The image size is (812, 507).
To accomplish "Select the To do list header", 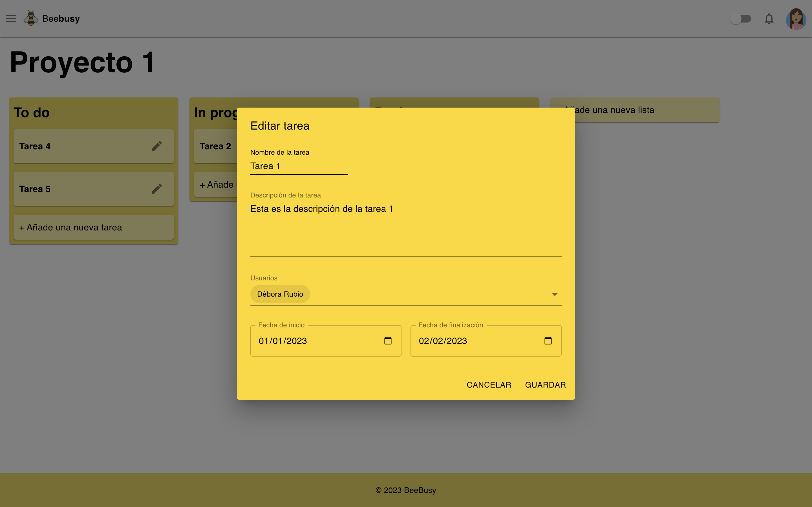I will point(31,112).
